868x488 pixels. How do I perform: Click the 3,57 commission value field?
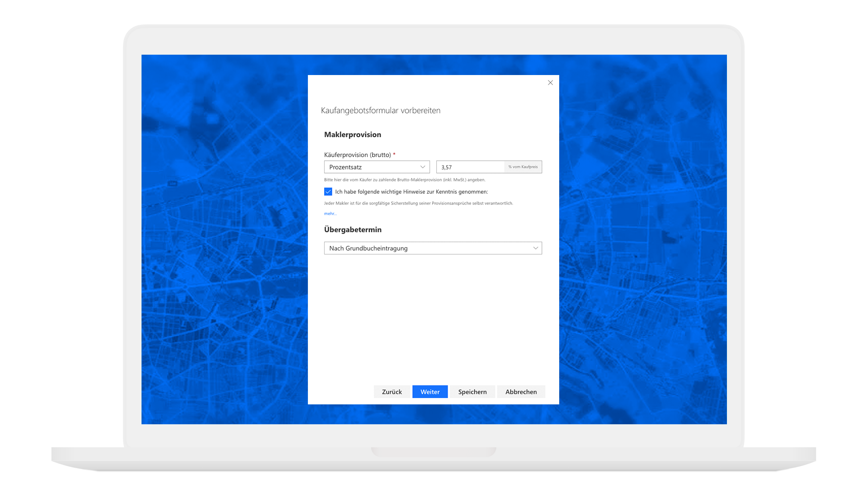[470, 167]
